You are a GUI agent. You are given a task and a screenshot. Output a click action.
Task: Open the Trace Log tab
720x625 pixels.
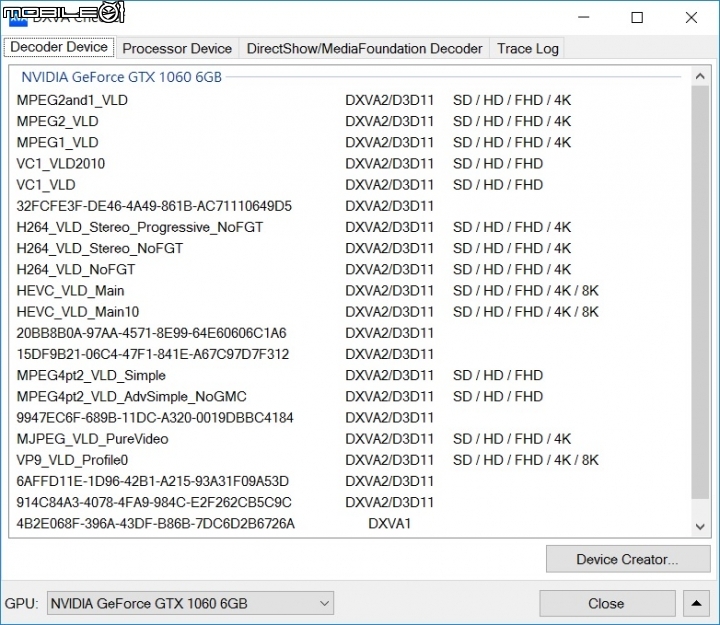click(x=528, y=48)
